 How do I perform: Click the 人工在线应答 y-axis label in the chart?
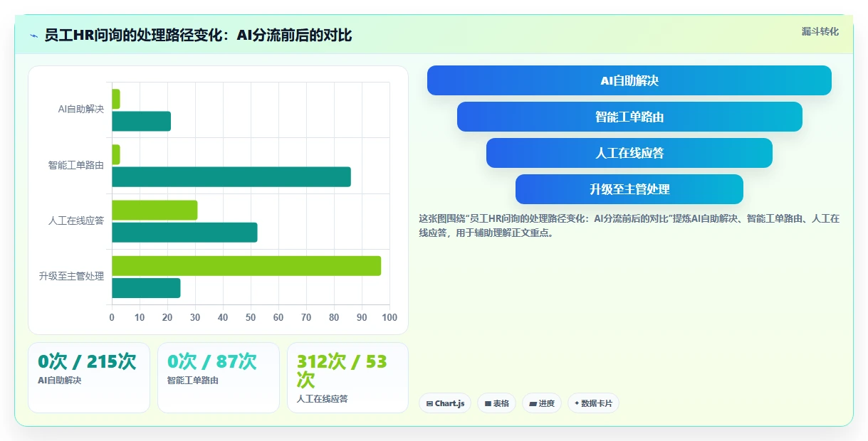[x=76, y=220]
